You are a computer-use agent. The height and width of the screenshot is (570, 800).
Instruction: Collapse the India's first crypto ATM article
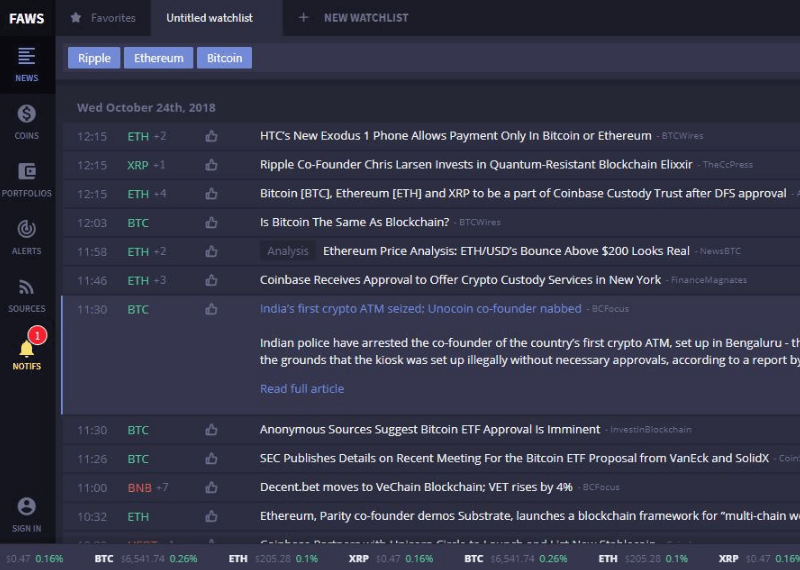[420, 309]
